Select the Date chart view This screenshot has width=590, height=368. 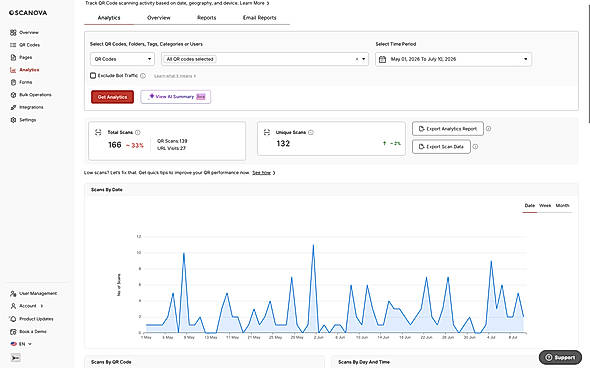coord(530,205)
